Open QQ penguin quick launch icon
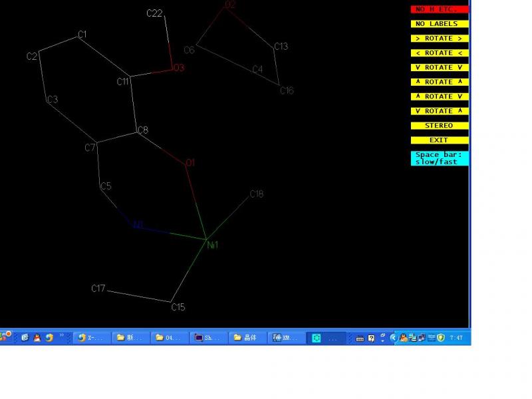Screen dimensions: 532x399 (x=37, y=338)
